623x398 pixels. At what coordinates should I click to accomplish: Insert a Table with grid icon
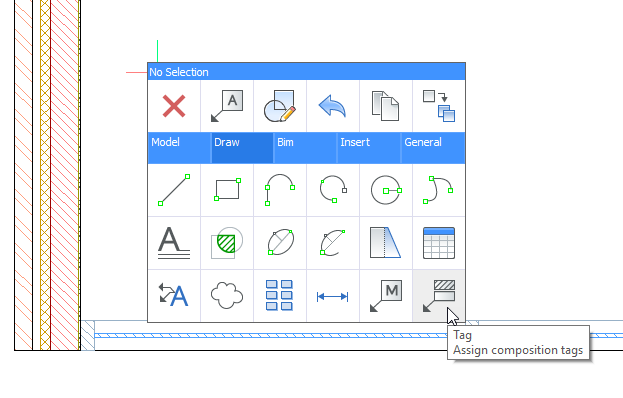439,243
